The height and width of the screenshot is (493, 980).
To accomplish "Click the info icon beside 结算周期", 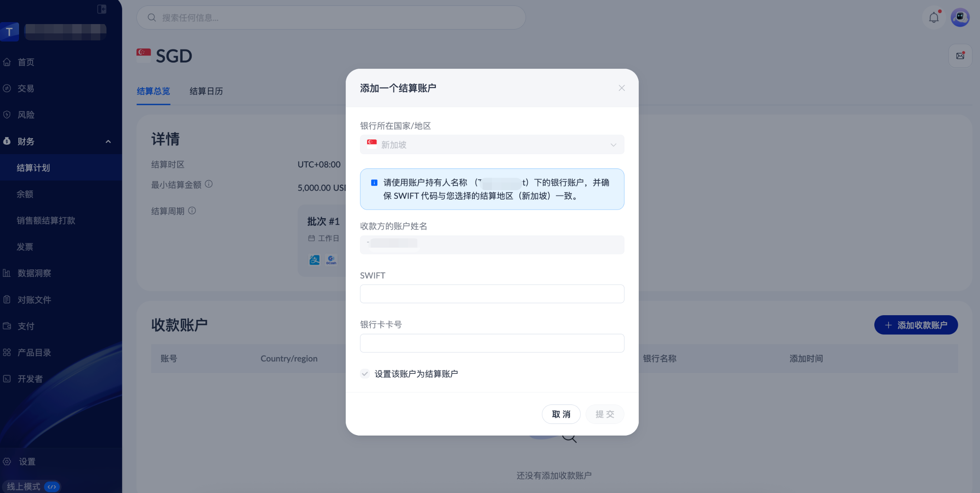I will [192, 211].
